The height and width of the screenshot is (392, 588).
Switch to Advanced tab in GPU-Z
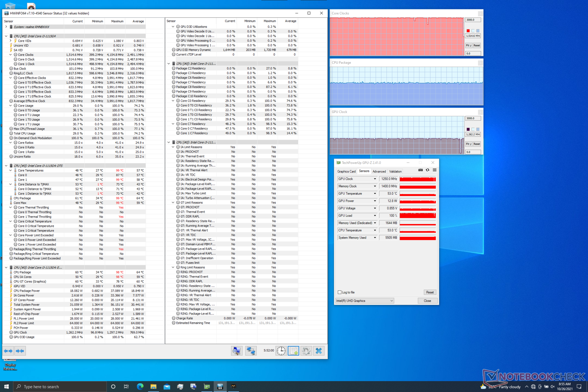pyautogui.click(x=379, y=171)
